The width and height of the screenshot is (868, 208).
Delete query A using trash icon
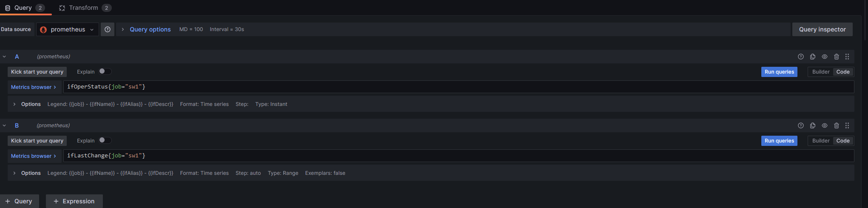837,57
